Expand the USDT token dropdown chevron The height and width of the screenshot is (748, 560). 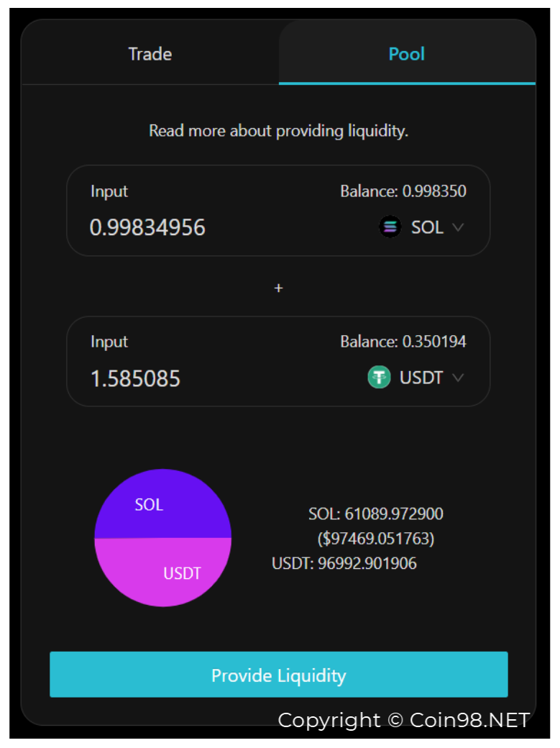(458, 378)
